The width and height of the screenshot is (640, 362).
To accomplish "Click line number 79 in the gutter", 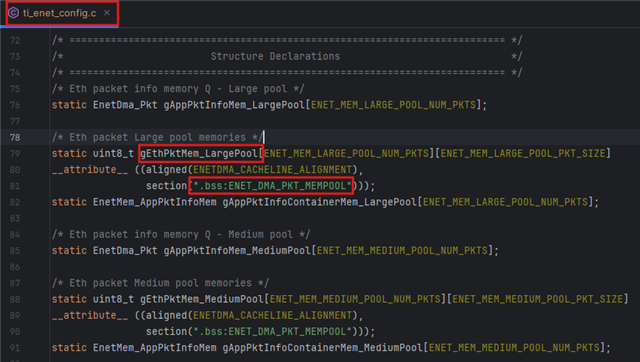I will click(15, 153).
